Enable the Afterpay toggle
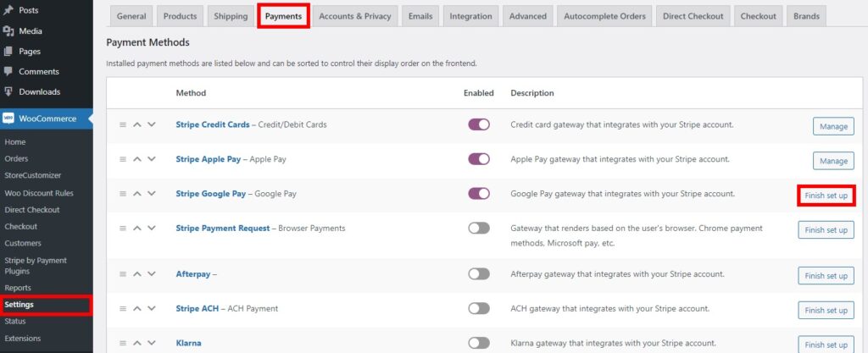 479,274
